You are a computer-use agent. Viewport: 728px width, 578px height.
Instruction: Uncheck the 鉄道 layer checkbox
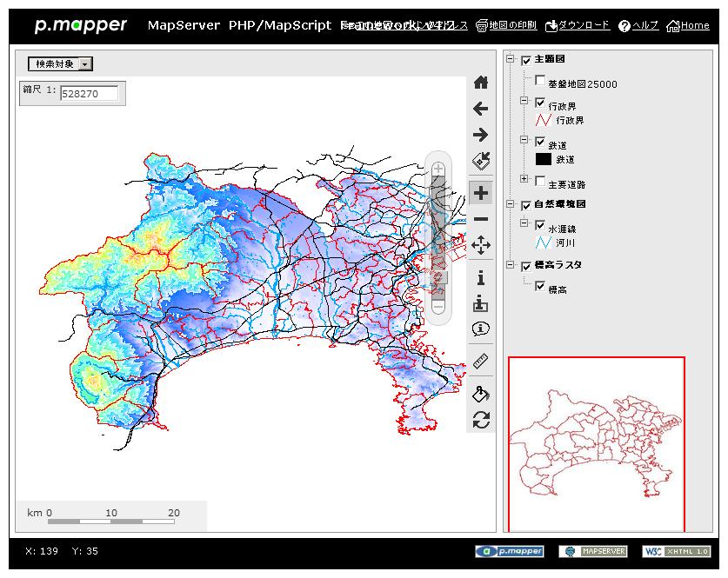pos(540,142)
